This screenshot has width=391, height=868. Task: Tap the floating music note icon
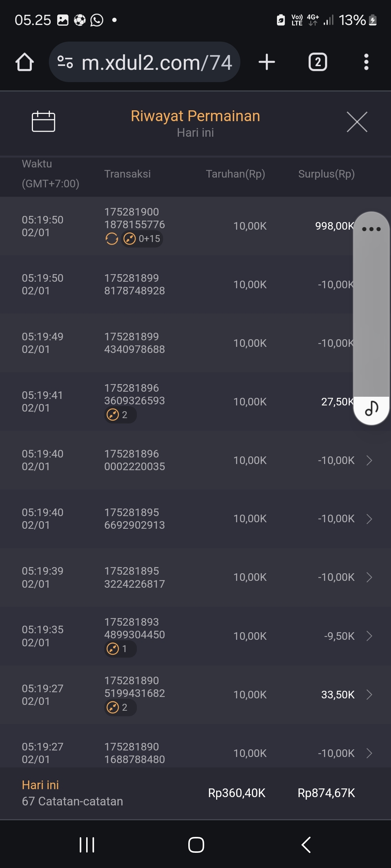point(371,409)
